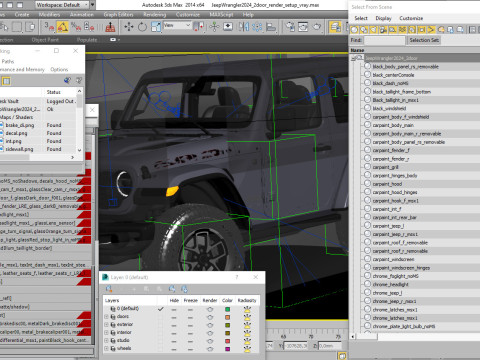Image resolution: width=480 pixels, height=360 pixels.
Task: Click the Align tool icon
Action: coord(271,27)
